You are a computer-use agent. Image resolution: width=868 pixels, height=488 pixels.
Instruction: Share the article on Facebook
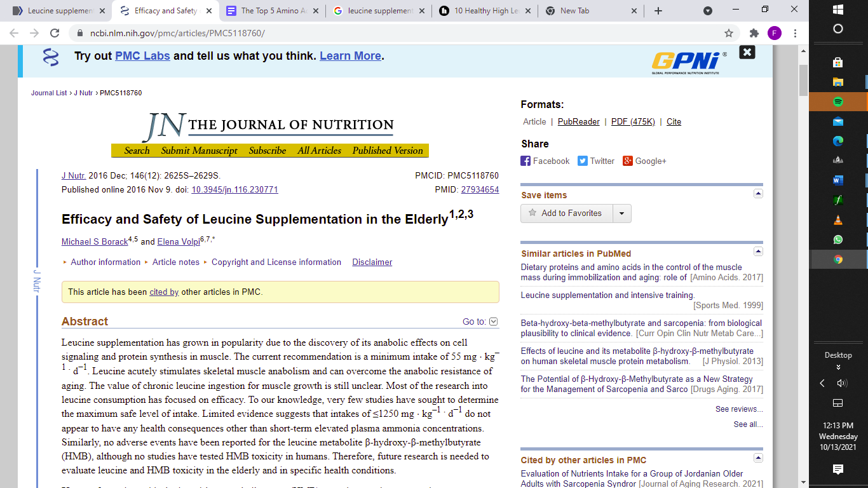tap(545, 161)
